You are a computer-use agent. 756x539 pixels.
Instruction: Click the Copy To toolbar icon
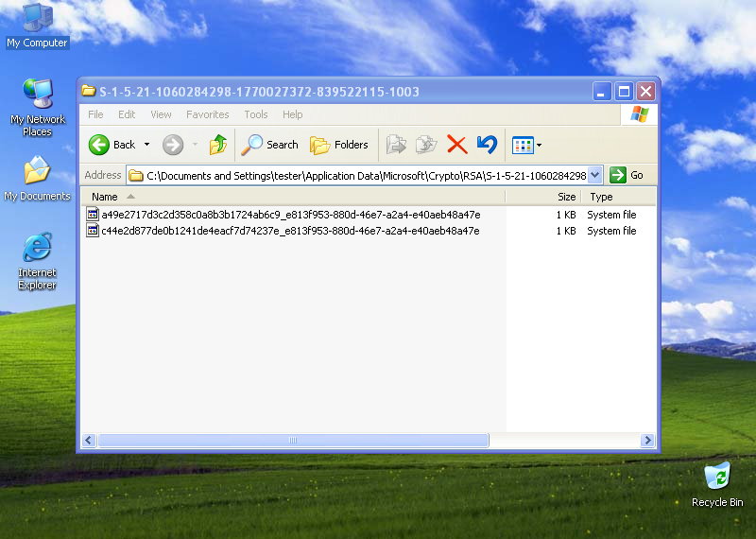pos(426,145)
